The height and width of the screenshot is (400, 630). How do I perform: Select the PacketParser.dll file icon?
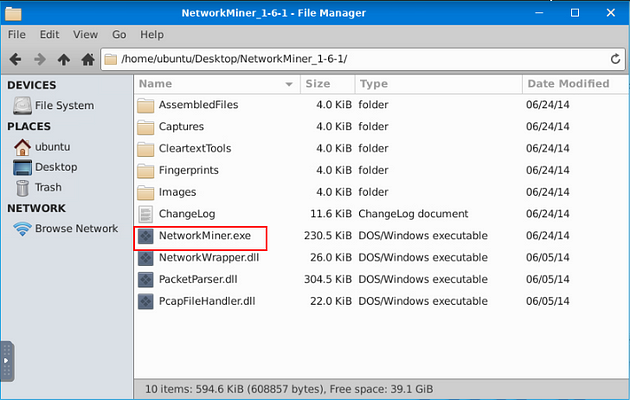145,280
